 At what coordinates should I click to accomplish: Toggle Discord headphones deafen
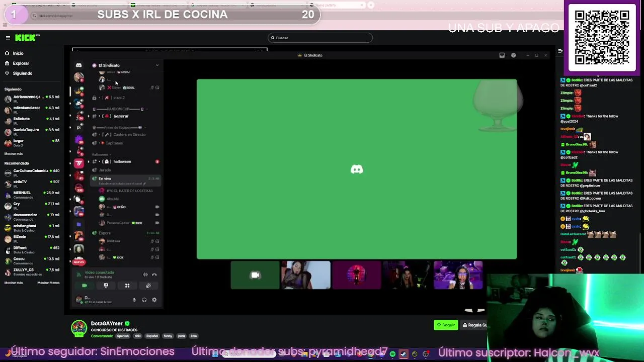point(144,300)
